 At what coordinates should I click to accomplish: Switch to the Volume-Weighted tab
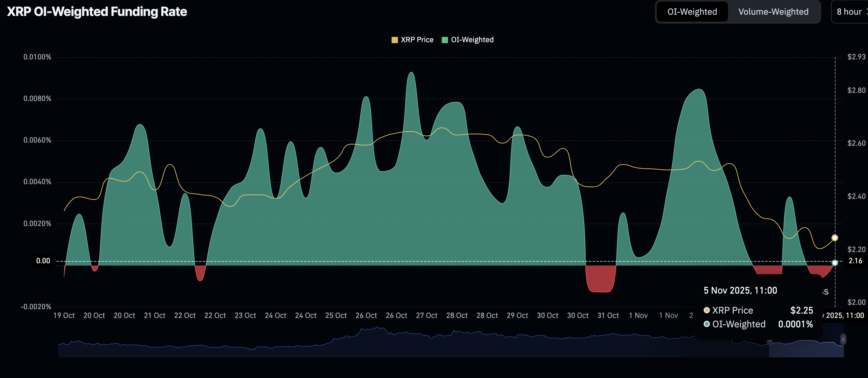point(773,12)
